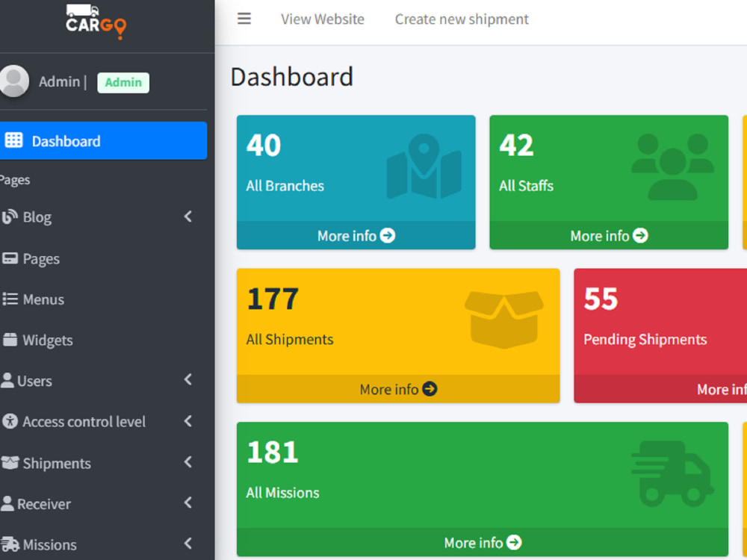This screenshot has width=747, height=560.
Task: Click More info on All Branches card
Action: (356, 236)
